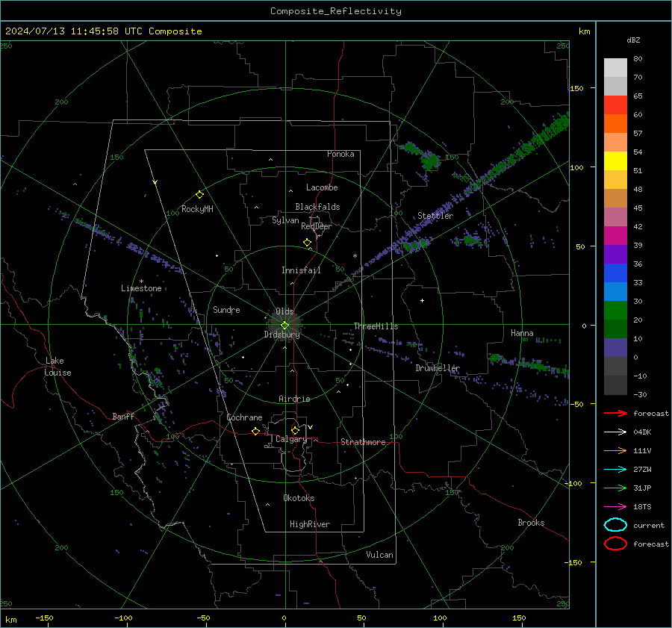The image size is (672, 628).
Task: Click yellow diamond marker directly above Calgary label
Action: [295, 430]
